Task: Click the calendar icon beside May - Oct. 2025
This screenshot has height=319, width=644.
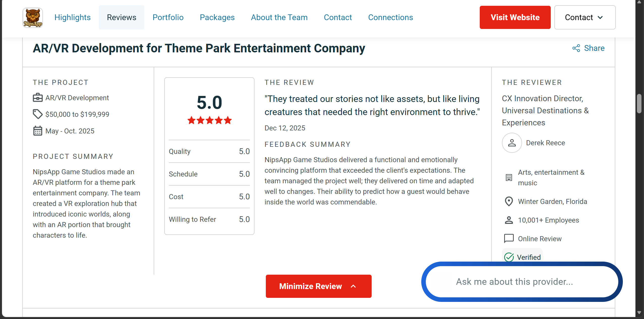Action: click(x=38, y=131)
